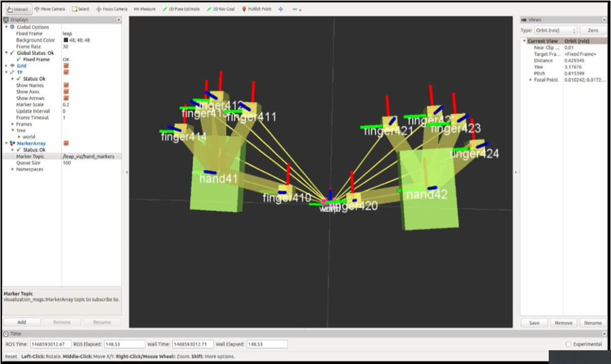Toggle the Experimental checkbox in Time panel
Viewport: 611px width, 364px height.
pyautogui.click(x=569, y=344)
